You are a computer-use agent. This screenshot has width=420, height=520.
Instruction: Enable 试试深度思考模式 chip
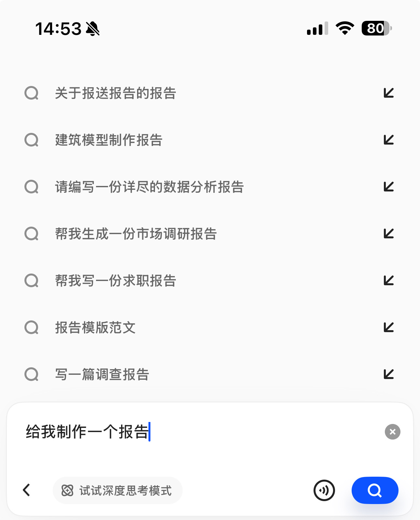point(117,490)
